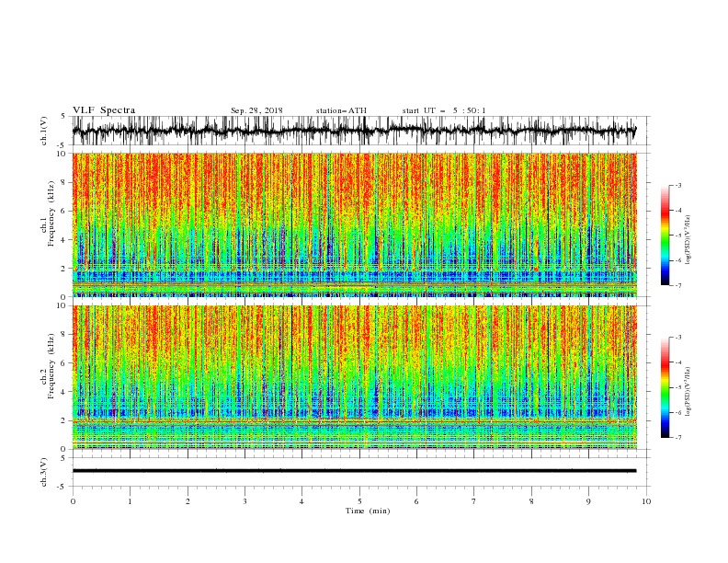Click the "-5" tick on ch.1 colorbar
The height and width of the screenshot is (563, 728).
coord(678,236)
